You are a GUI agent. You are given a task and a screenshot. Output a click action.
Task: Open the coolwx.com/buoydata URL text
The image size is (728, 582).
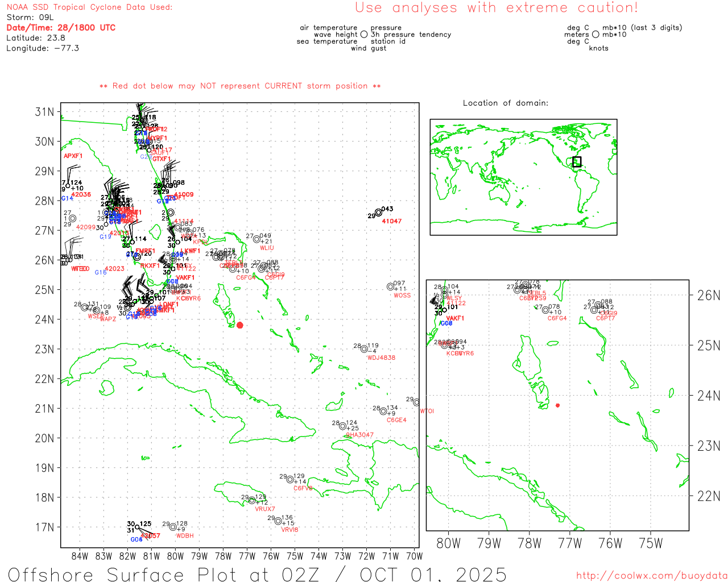652,576
